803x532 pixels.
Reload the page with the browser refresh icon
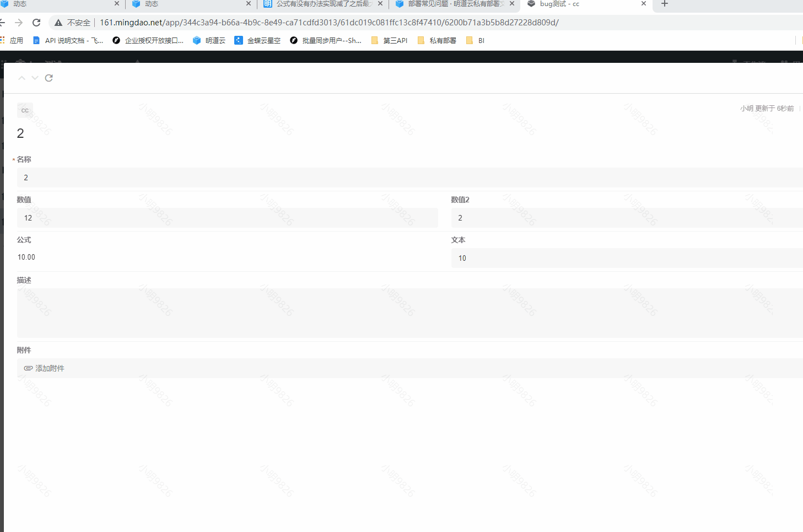click(x=36, y=23)
